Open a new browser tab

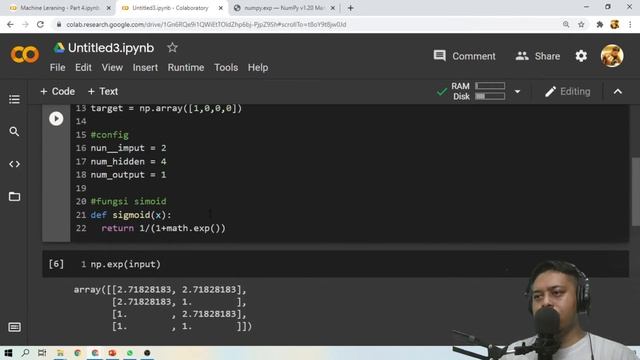(x=351, y=8)
